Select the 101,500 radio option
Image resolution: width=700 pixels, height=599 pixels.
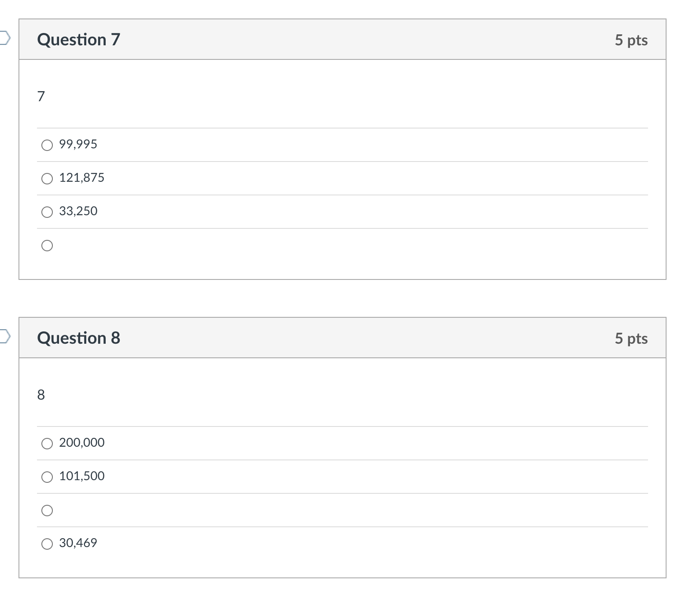pyautogui.click(x=47, y=477)
